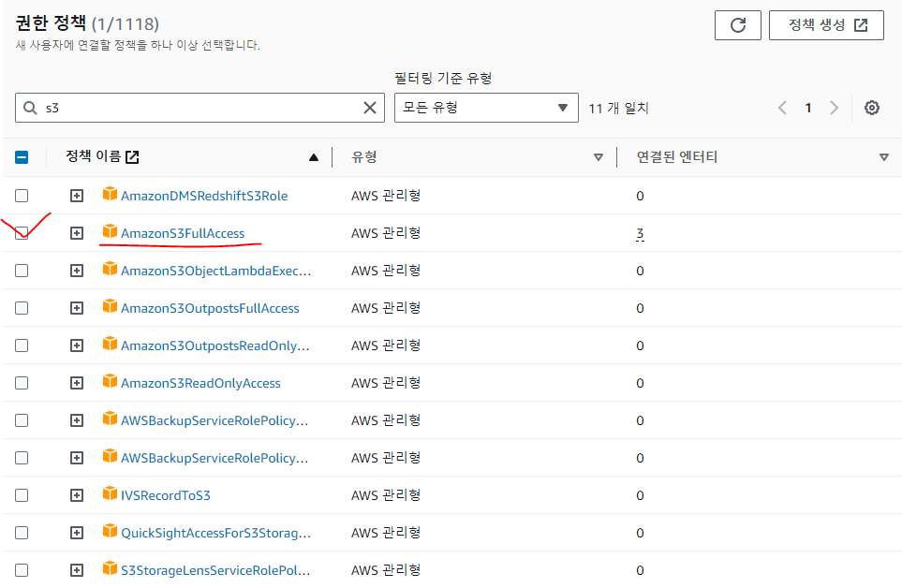Open the IVSRecordToS3 policy link
Image resolution: width=902 pixels, height=588 pixels.
166,495
